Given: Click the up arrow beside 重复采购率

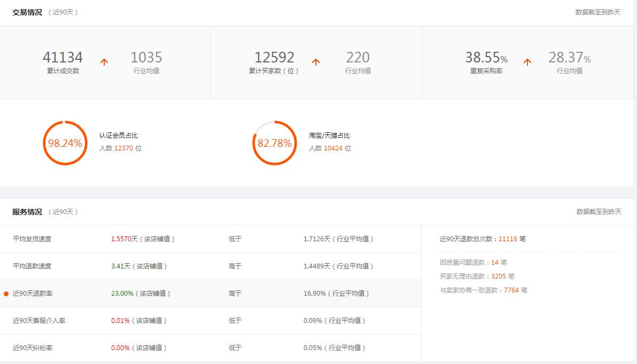Looking at the screenshot, I should [527, 61].
